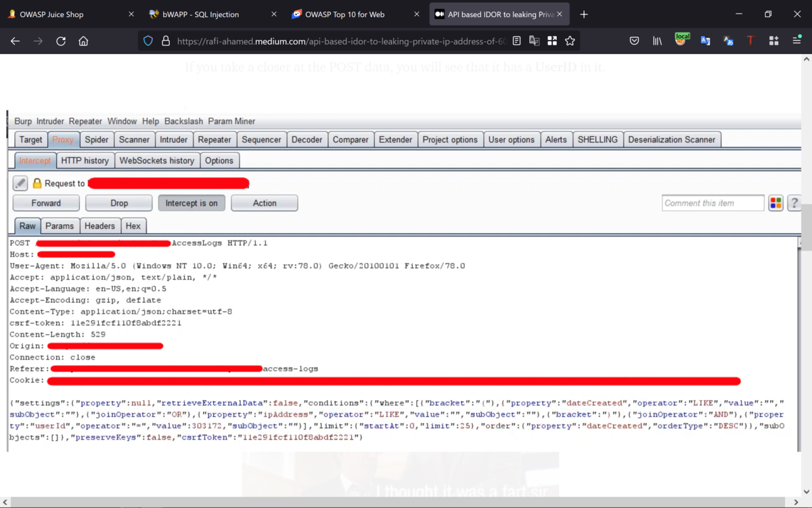
Task: Close the OWASP Top 10 tab
Action: [416, 14]
